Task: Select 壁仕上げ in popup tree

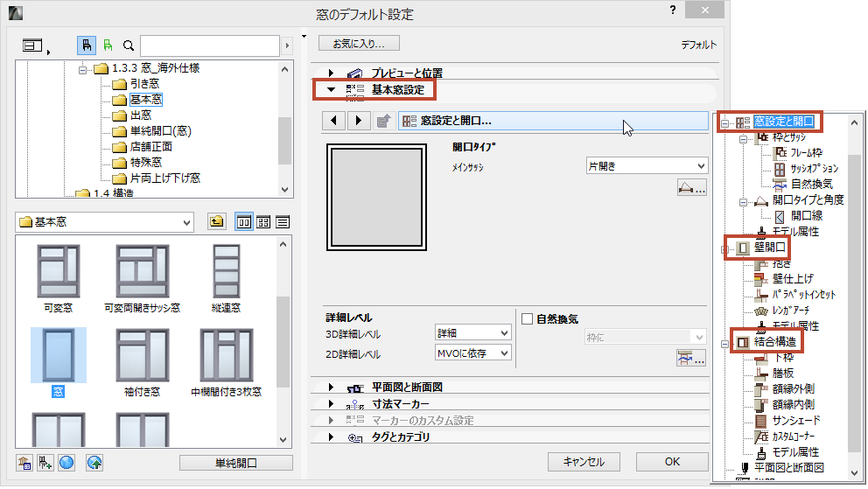Action: (x=793, y=279)
